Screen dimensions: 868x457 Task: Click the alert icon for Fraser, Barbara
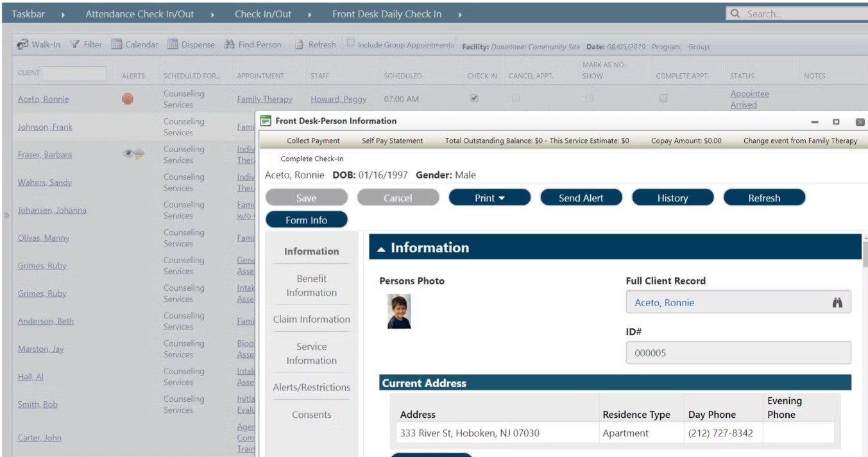(133, 154)
